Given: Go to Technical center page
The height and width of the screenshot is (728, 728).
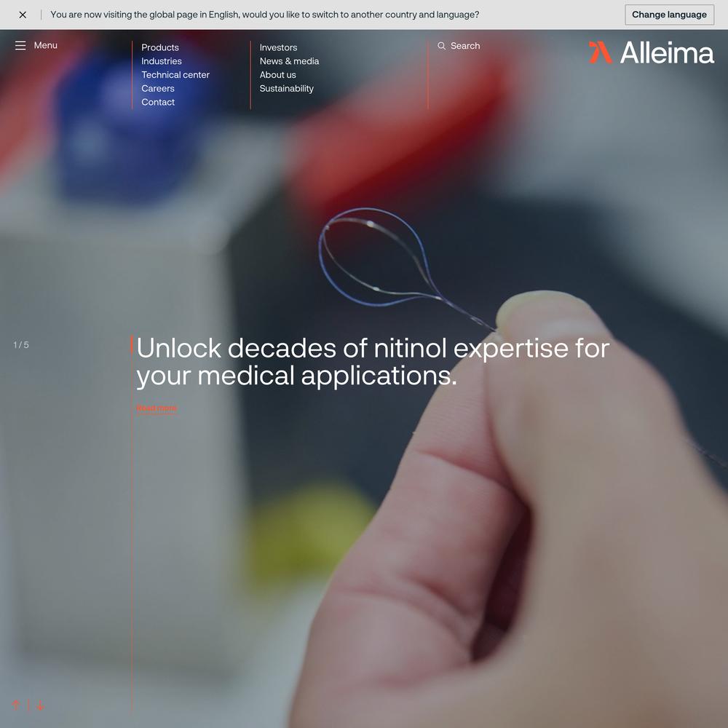Looking at the screenshot, I should 175,75.
